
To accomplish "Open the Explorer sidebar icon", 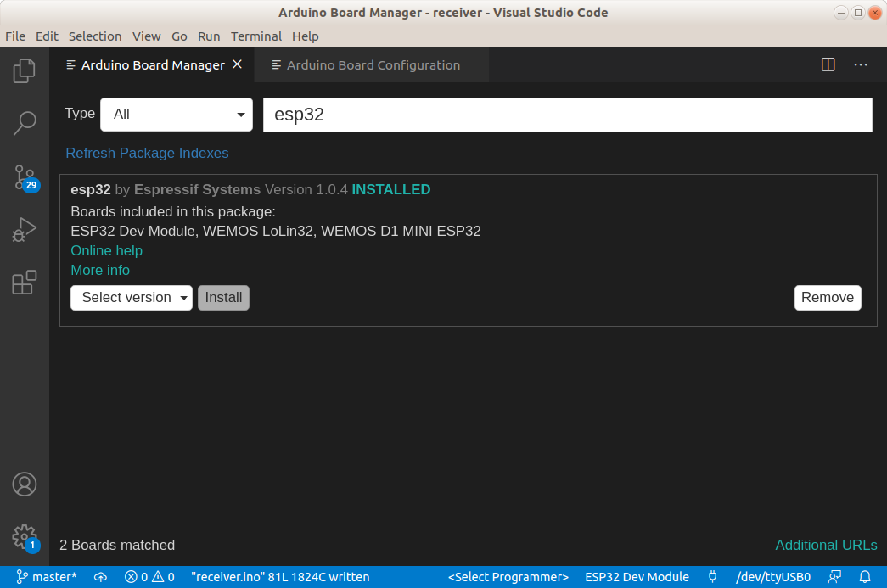I will (x=24, y=71).
